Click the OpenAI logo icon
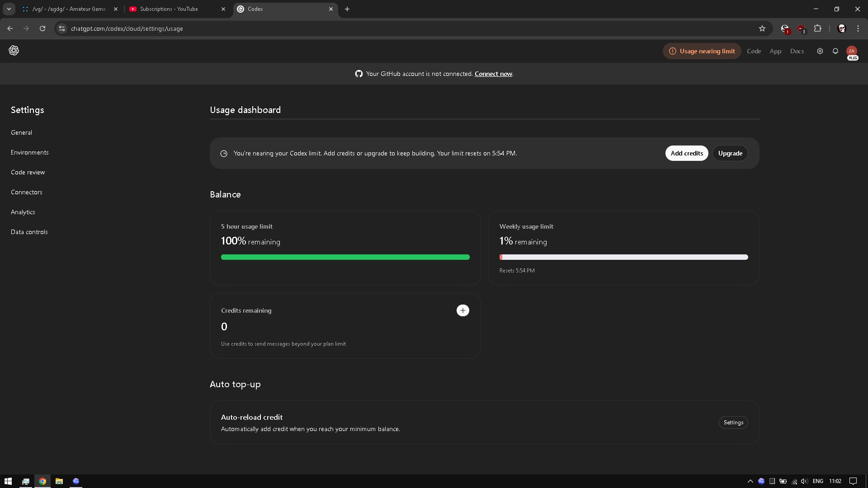 click(14, 51)
